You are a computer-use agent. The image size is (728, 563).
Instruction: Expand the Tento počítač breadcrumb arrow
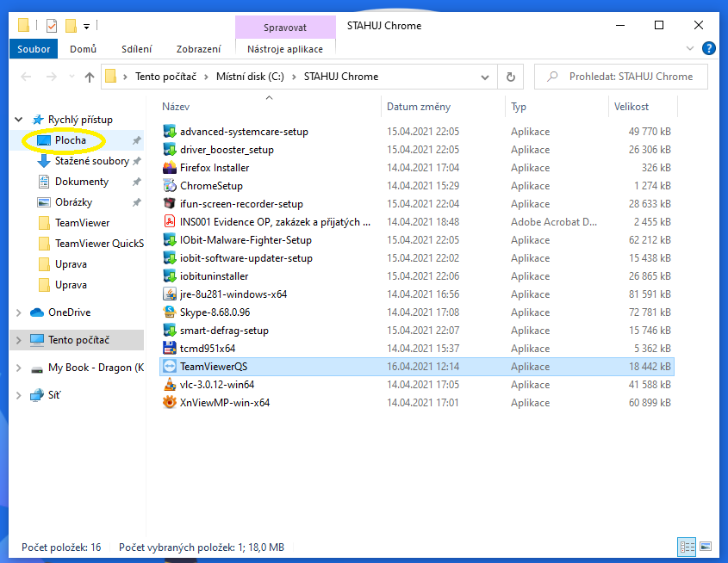(206, 77)
